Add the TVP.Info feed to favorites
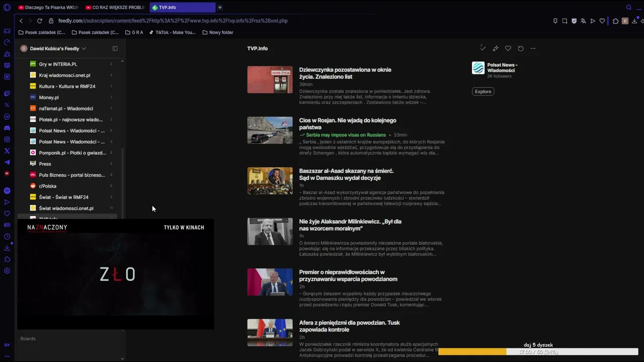 (508, 48)
